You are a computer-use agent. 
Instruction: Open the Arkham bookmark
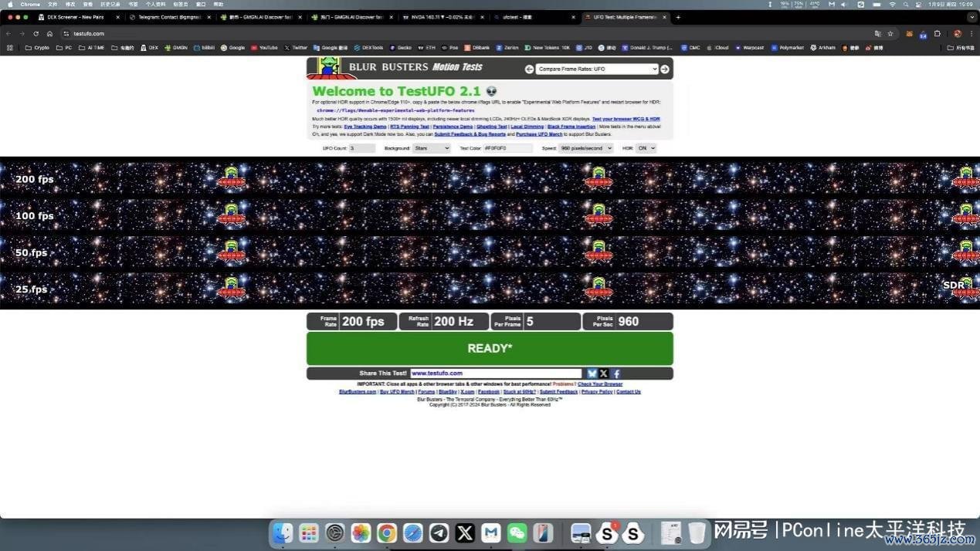coord(822,48)
